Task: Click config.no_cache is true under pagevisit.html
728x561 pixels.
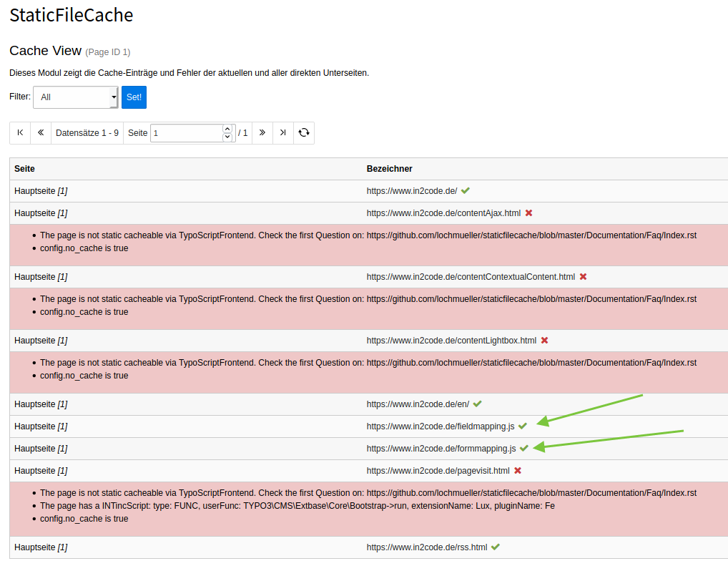Action: (x=84, y=519)
